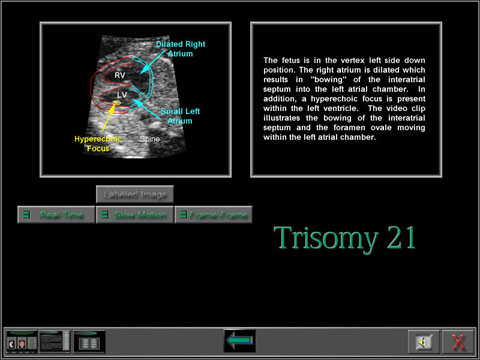Play the Slow Motion video clip

click(x=135, y=215)
